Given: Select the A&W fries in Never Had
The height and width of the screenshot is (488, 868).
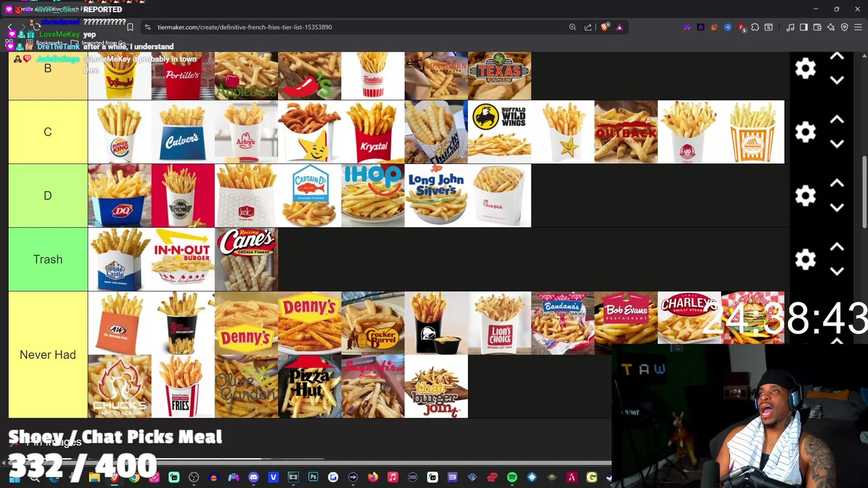Looking at the screenshot, I should pyautogui.click(x=119, y=323).
